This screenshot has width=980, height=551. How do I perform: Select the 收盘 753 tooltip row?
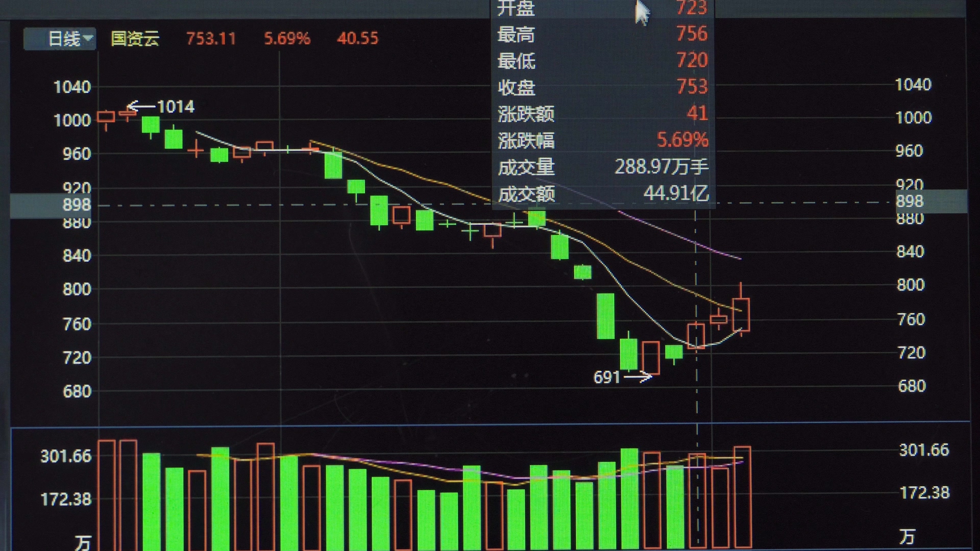click(x=602, y=87)
